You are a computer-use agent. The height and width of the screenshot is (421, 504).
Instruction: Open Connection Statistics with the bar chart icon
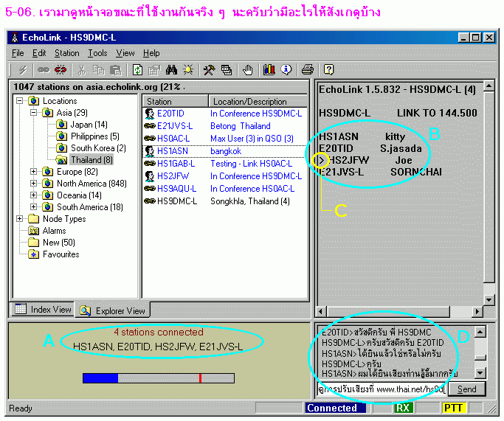pyautogui.click(x=269, y=70)
